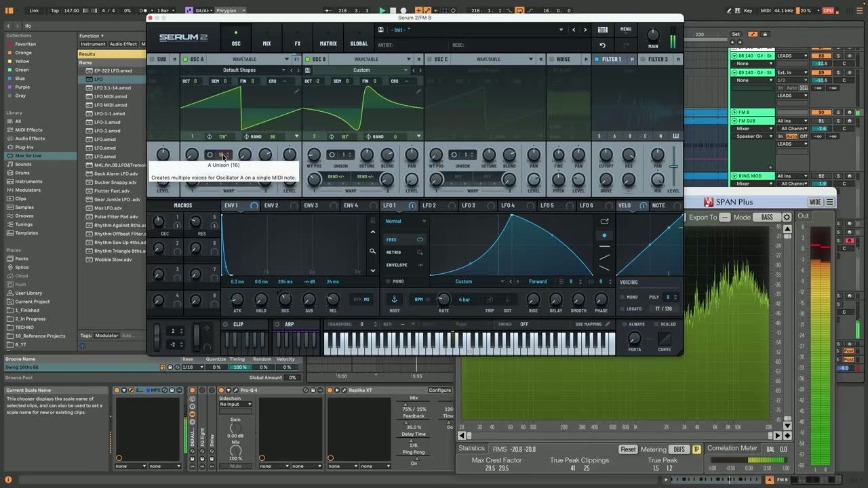This screenshot has width=868, height=488.
Task: Click the magnifier zoom icon in ENV 1
Action: pyautogui.click(x=372, y=251)
